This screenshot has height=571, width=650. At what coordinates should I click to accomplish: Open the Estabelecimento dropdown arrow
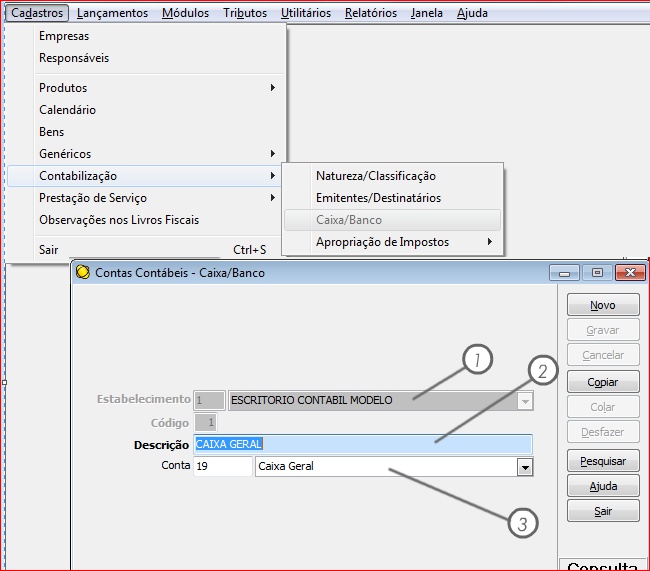[525, 401]
